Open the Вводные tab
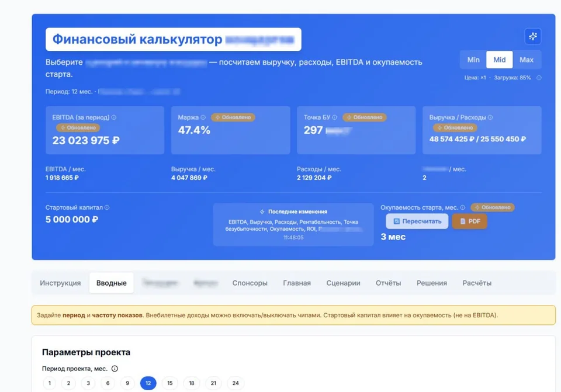 111,283
